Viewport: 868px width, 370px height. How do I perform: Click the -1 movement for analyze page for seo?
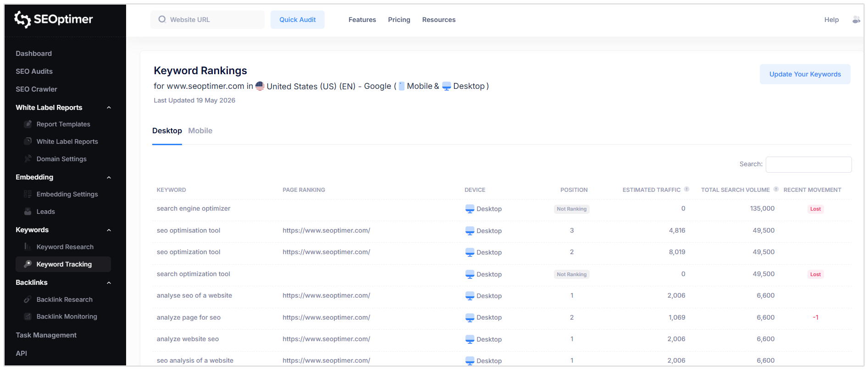coord(816,317)
